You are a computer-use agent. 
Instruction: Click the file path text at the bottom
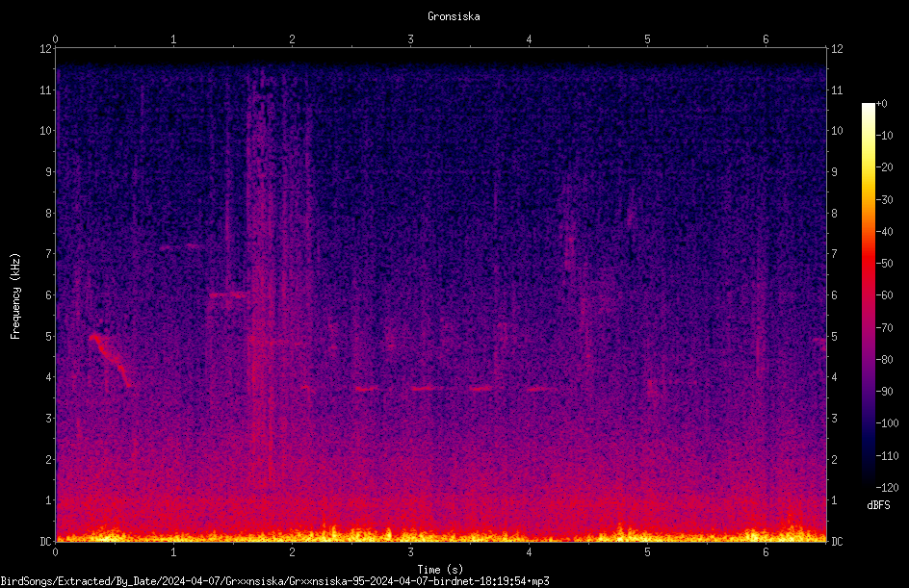point(274,581)
